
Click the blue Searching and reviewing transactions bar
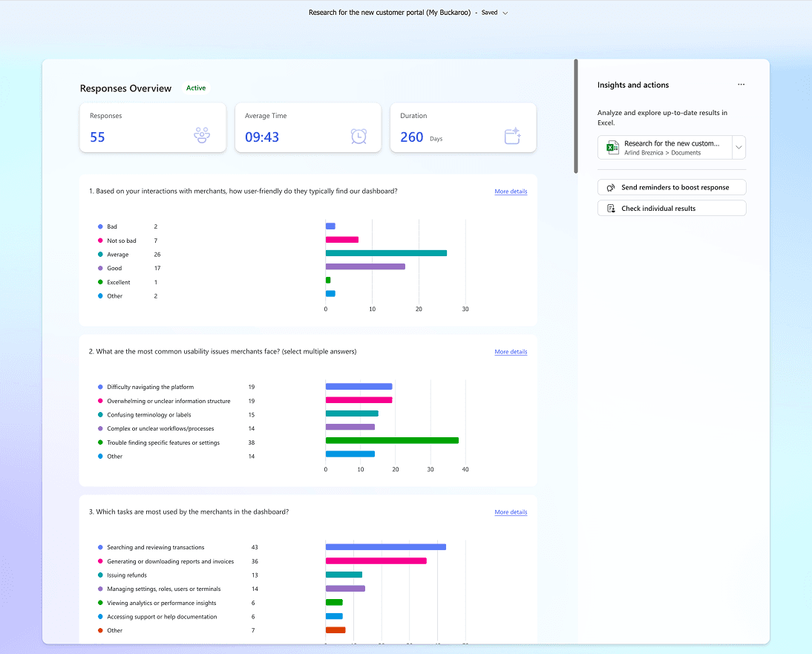[386, 547]
